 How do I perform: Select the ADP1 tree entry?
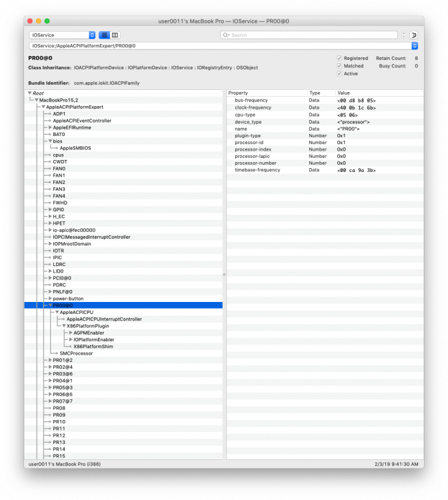pos(59,114)
